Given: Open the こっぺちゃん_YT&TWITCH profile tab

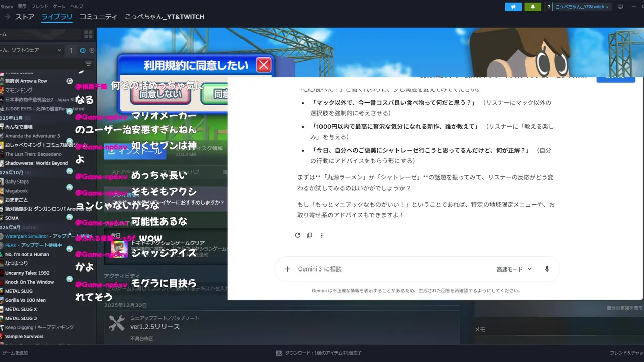Looking at the screenshot, I should pyautogui.click(x=165, y=17).
